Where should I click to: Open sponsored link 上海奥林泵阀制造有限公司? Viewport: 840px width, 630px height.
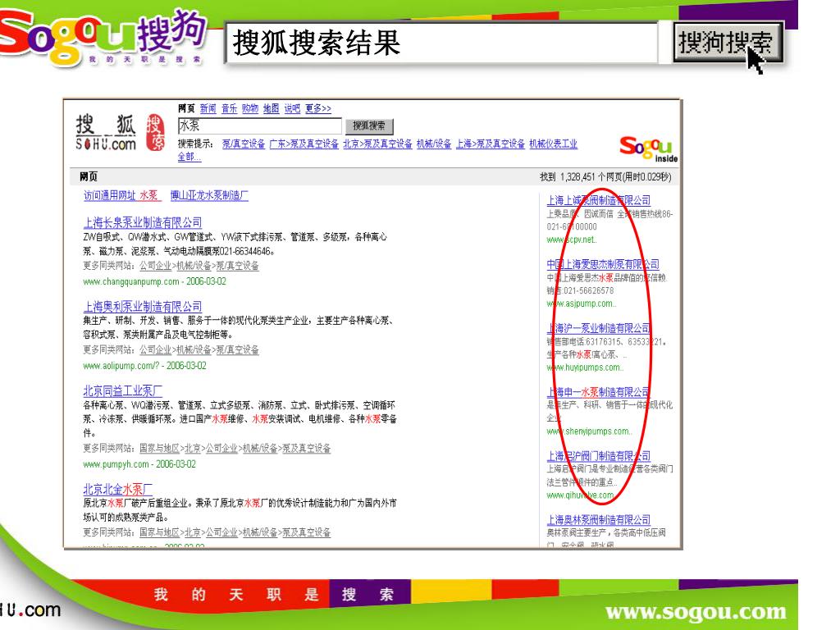(x=598, y=519)
